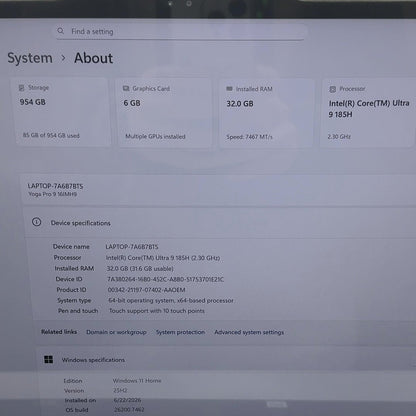The height and width of the screenshot is (416, 416).
Task: Click the LAPTOP-7A6B7BTS device header name
Action: pos(55,186)
